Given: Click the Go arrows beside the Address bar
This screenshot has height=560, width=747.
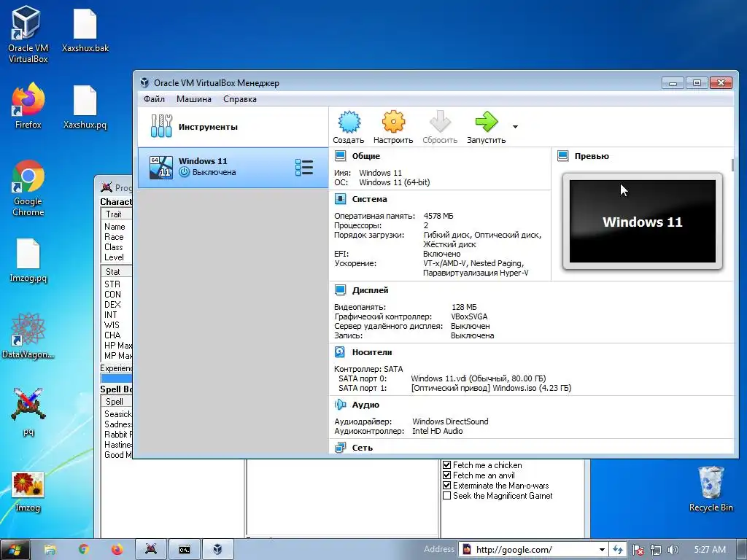Looking at the screenshot, I should (x=617, y=550).
